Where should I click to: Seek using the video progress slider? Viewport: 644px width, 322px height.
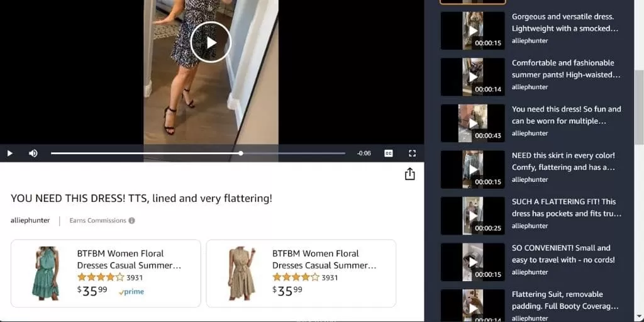coord(197,153)
